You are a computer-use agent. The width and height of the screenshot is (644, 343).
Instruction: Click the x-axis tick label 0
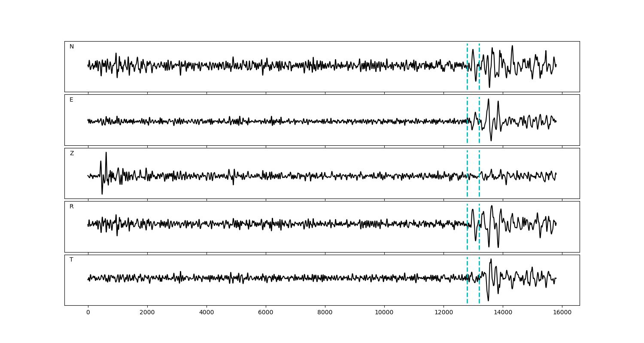pyautogui.click(x=88, y=313)
